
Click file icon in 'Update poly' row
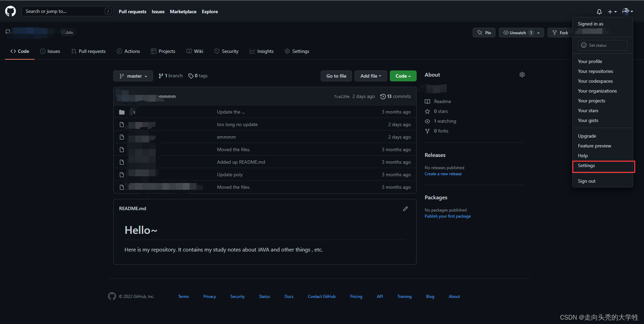[x=122, y=175]
